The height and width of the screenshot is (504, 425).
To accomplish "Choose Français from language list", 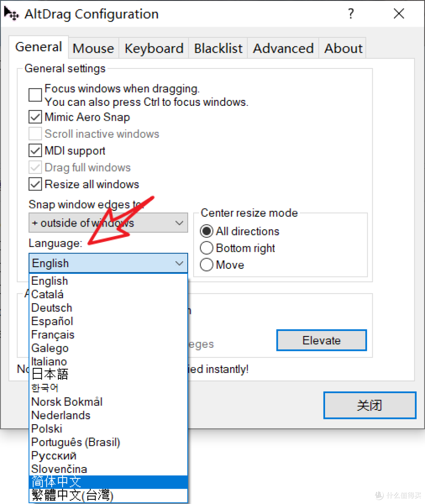I will point(109,334).
